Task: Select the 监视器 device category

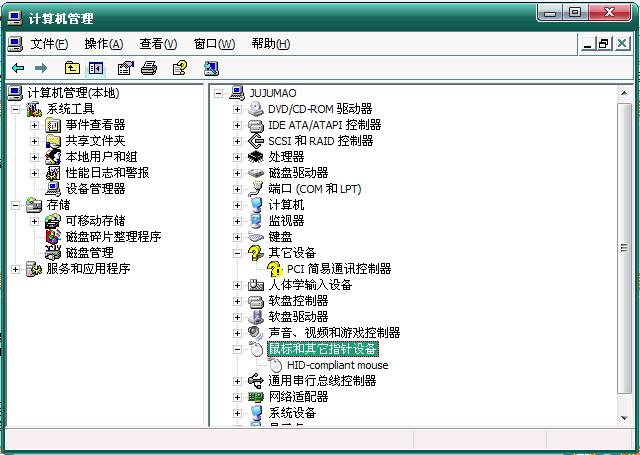Action: tap(286, 221)
